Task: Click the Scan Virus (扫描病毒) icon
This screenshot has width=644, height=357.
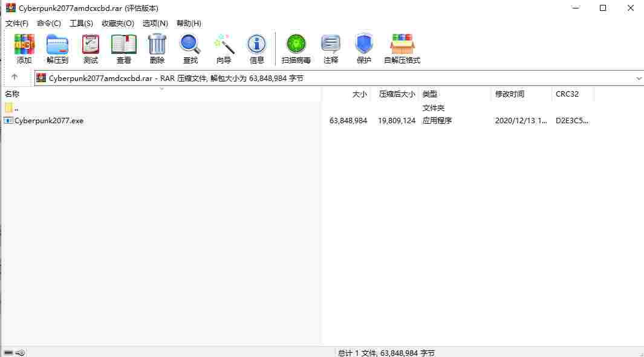Action: (x=296, y=44)
